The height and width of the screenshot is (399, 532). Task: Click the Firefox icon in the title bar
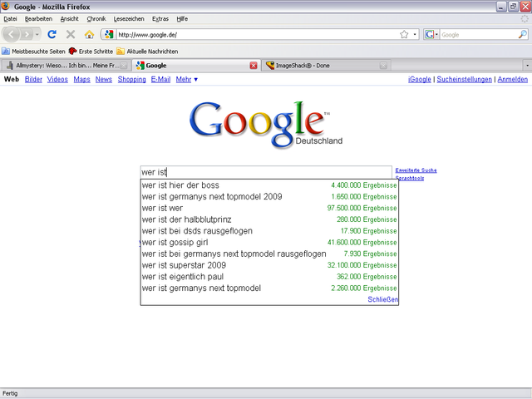6,6
